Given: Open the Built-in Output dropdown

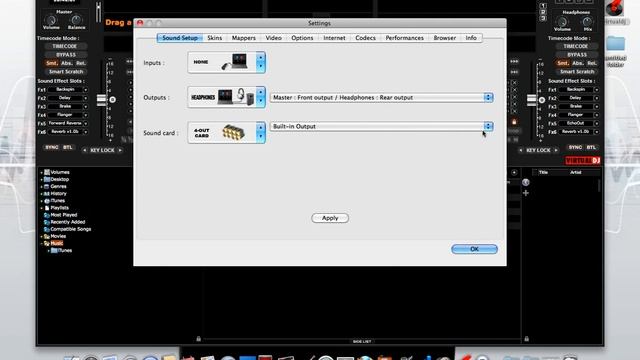Looking at the screenshot, I should coord(382,127).
